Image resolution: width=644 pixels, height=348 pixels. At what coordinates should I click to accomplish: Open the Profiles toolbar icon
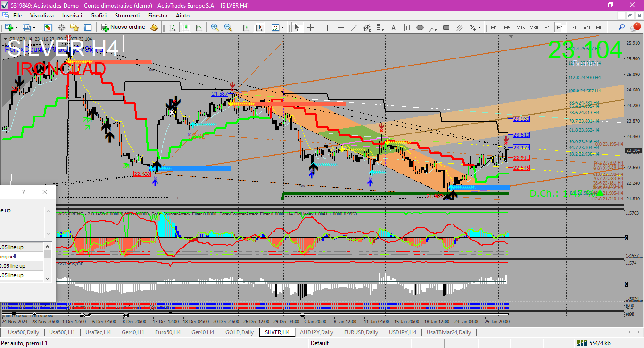point(26,27)
